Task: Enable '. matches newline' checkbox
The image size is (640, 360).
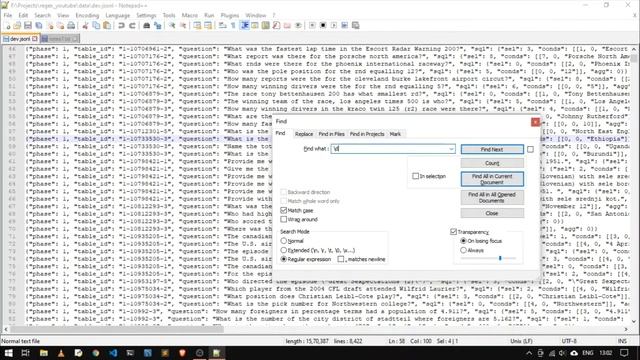Action: coord(341,259)
